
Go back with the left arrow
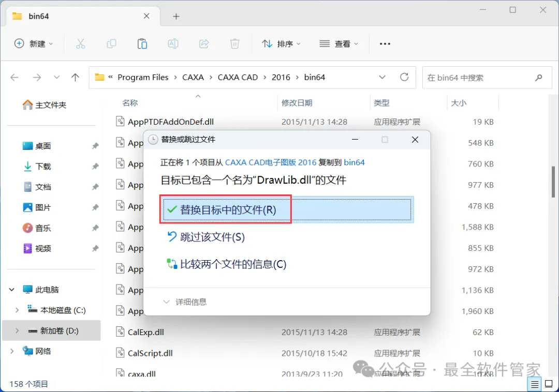coord(14,77)
